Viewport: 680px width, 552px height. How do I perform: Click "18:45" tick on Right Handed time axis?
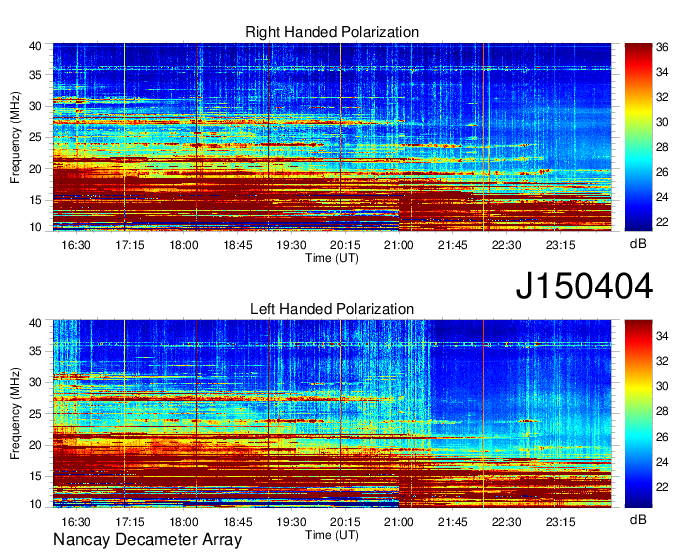point(238,245)
